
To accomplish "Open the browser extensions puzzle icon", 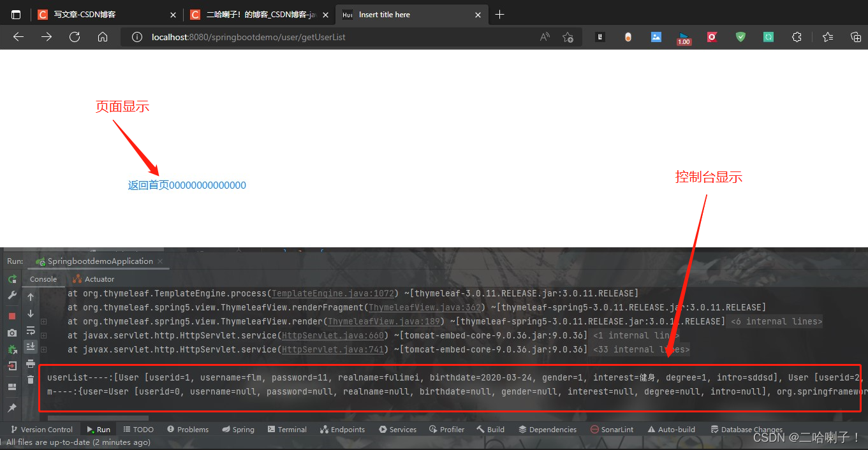I will tap(797, 37).
